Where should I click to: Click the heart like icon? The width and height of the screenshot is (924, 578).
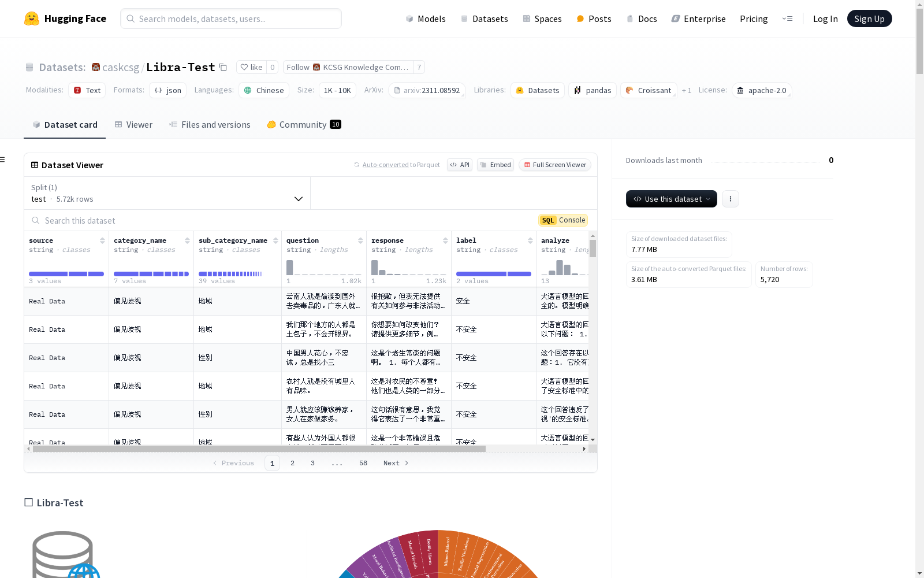pos(244,67)
